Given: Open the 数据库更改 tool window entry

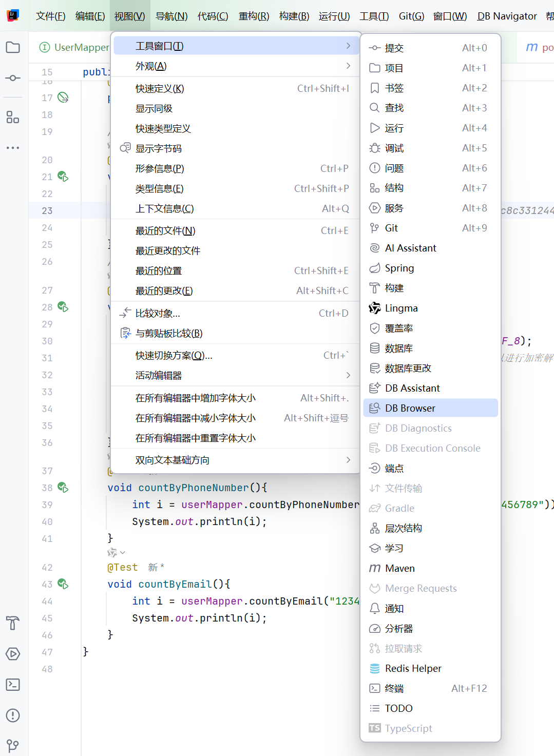Looking at the screenshot, I should (x=430, y=368).
